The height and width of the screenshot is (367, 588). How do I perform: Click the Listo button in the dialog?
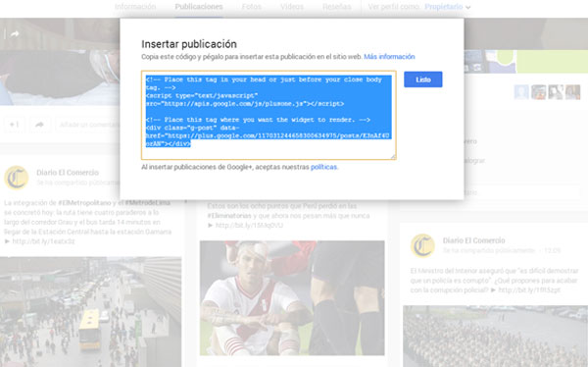[423, 79]
